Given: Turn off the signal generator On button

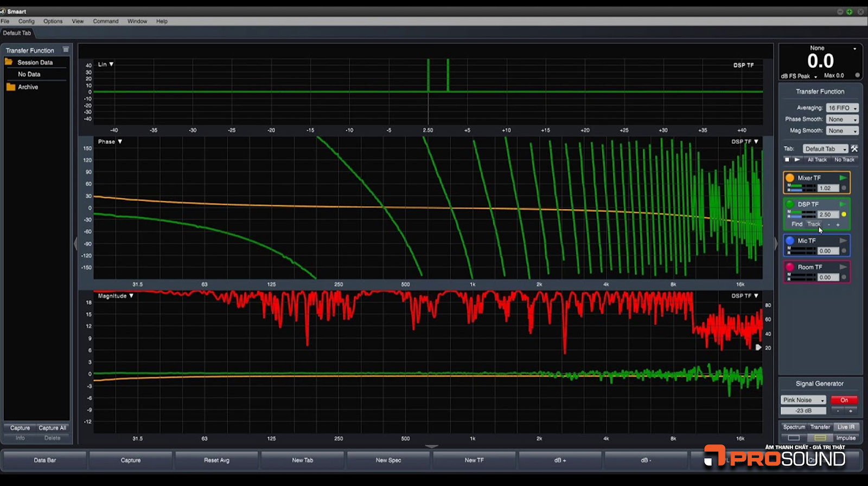Looking at the screenshot, I should [844, 400].
